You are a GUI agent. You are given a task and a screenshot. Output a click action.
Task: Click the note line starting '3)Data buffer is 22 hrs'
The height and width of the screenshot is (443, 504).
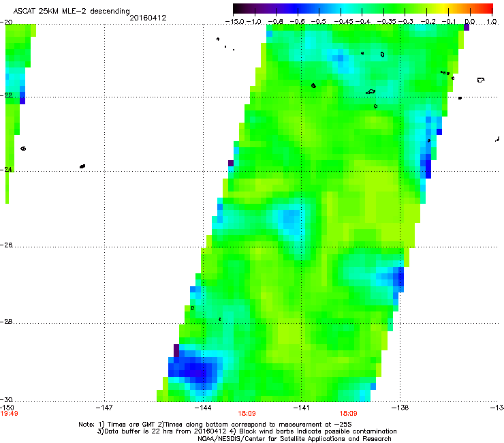tap(247, 431)
